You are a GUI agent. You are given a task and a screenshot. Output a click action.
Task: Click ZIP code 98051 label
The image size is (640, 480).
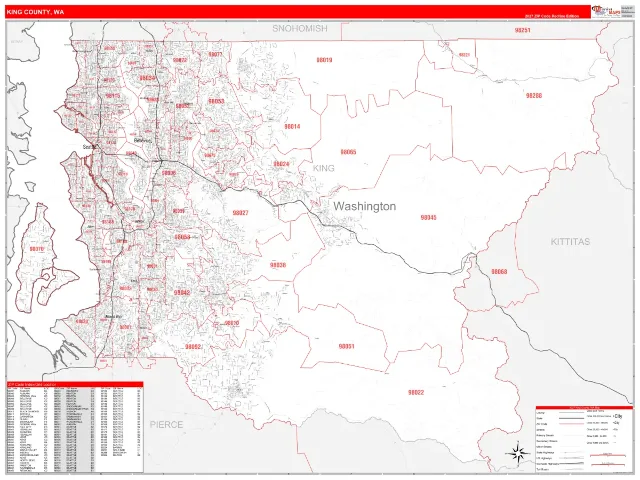point(347,346)
